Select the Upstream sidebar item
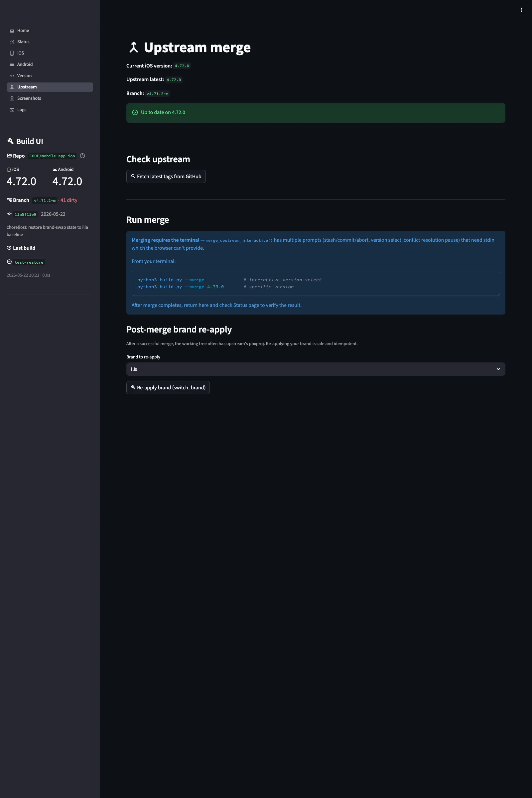 tap(50, 87)
